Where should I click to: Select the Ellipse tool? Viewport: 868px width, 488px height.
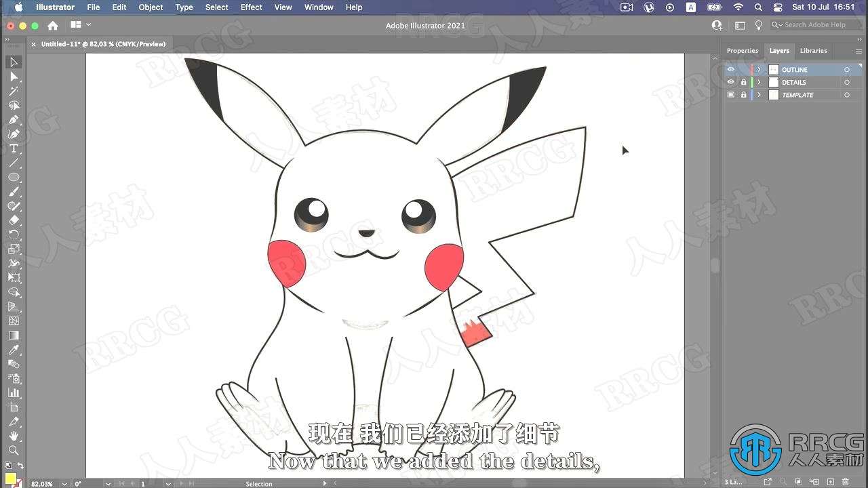14,177
